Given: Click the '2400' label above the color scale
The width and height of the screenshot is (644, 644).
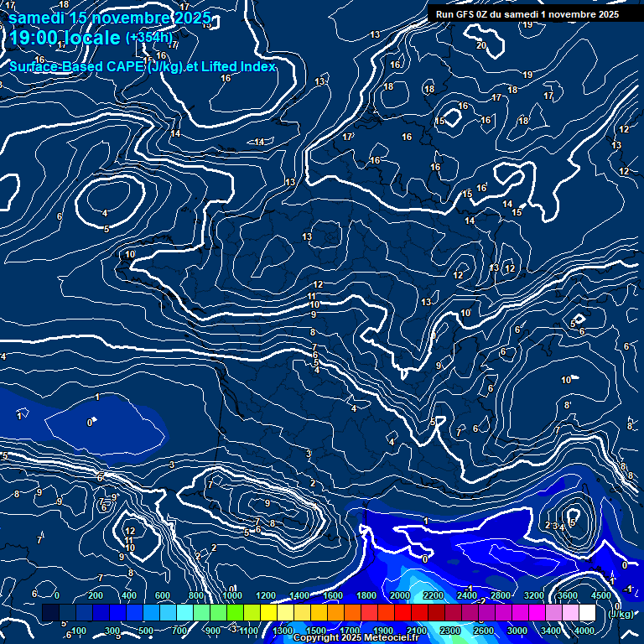Looking at the screenshot, I should coord(467,595).
